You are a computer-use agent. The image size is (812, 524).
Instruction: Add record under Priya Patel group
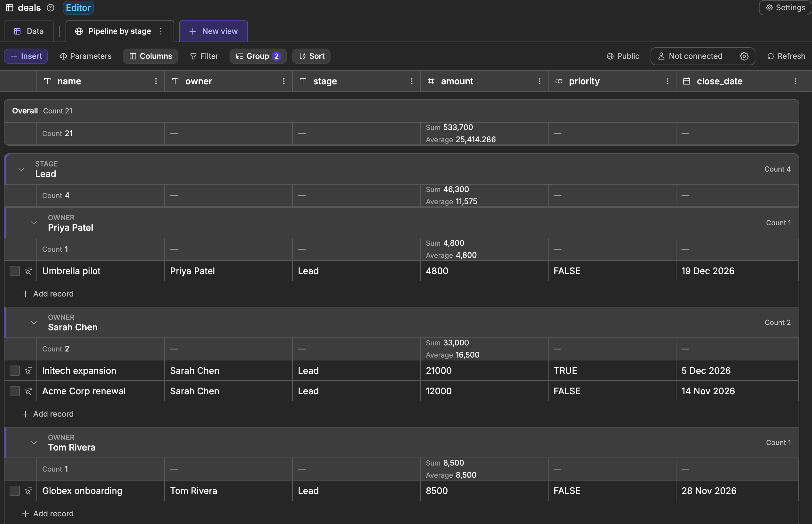coord(48,294)
